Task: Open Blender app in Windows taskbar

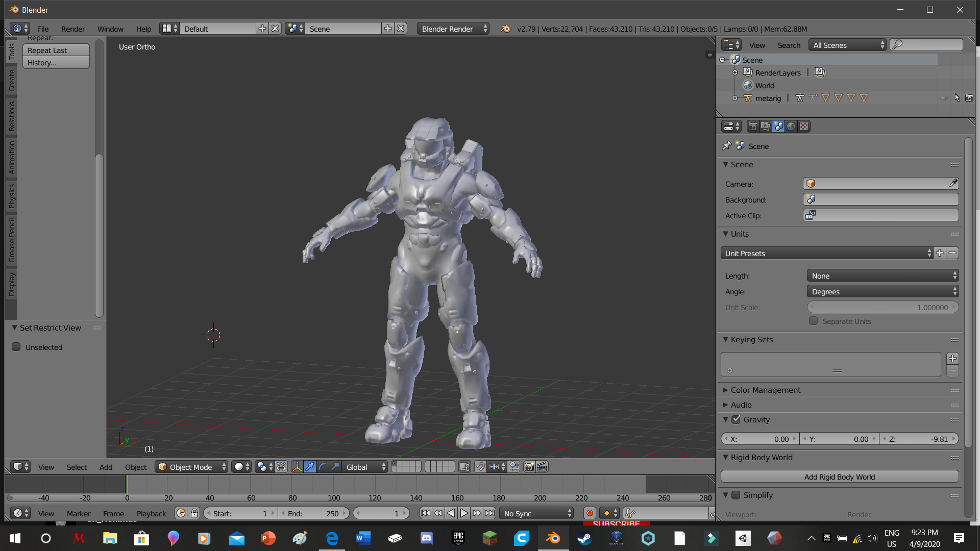Action: 553,538
